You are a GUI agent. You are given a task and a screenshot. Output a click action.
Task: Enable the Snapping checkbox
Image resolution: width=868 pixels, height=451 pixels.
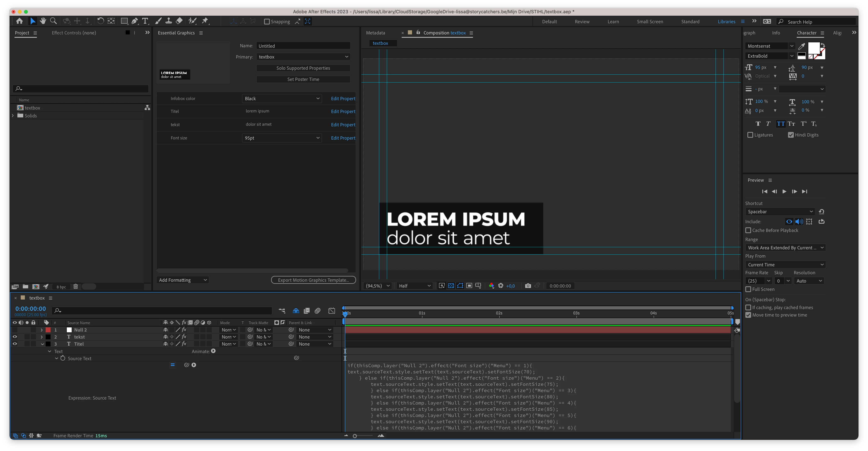pos(267,22)
